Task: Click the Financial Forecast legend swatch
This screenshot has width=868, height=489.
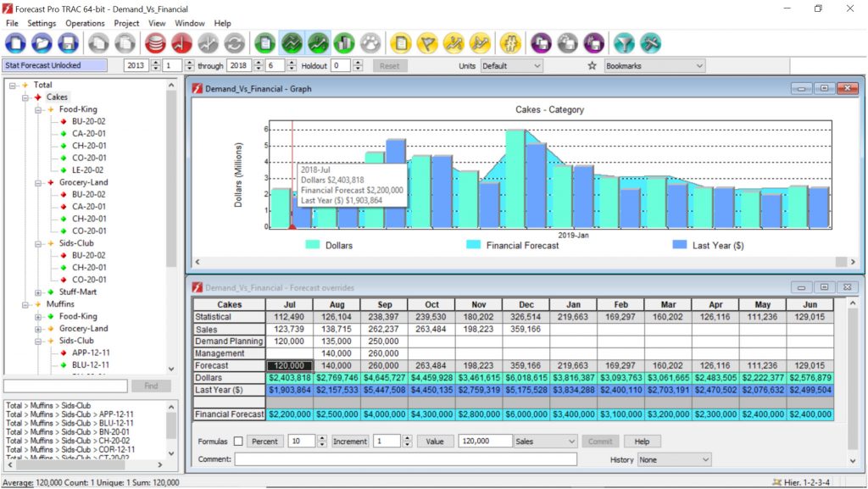Action: tap(473, 244)
